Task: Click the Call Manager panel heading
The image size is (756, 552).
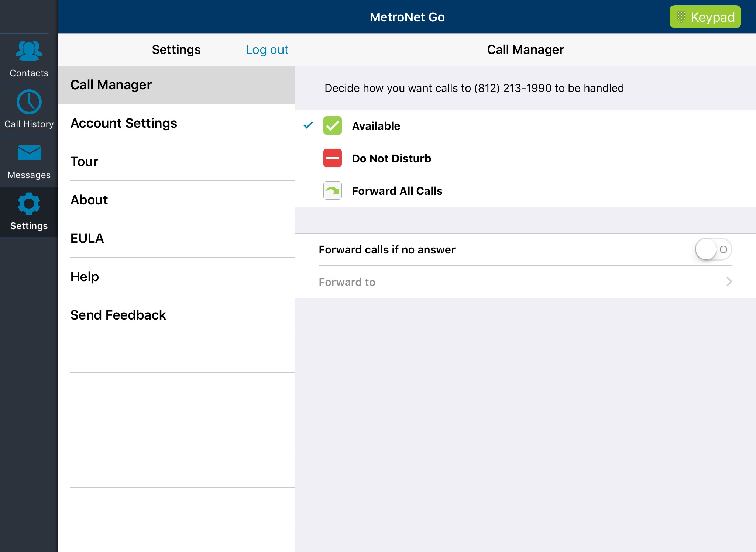Action: pos(525,49)
